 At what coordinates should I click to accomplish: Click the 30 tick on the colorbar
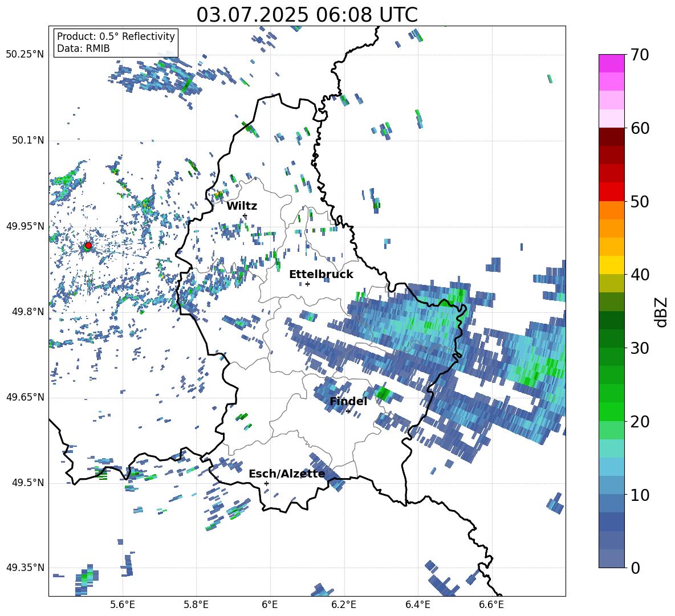640,348
